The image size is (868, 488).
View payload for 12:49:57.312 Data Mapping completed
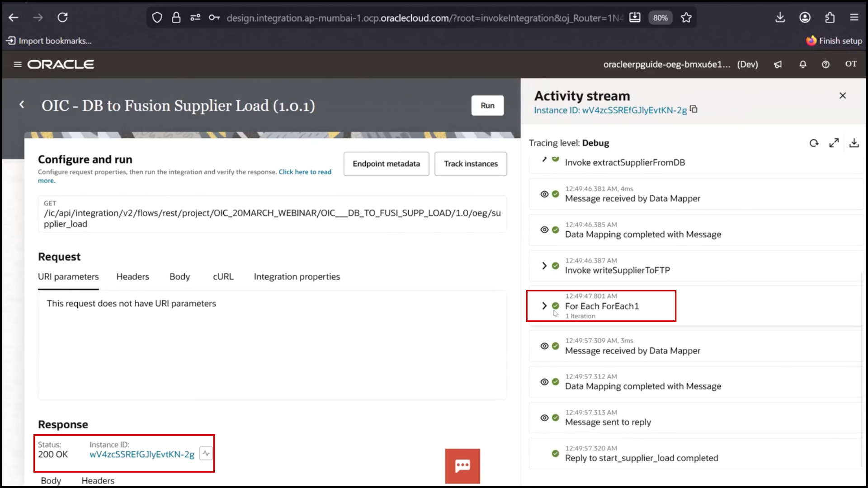(544, 382)
